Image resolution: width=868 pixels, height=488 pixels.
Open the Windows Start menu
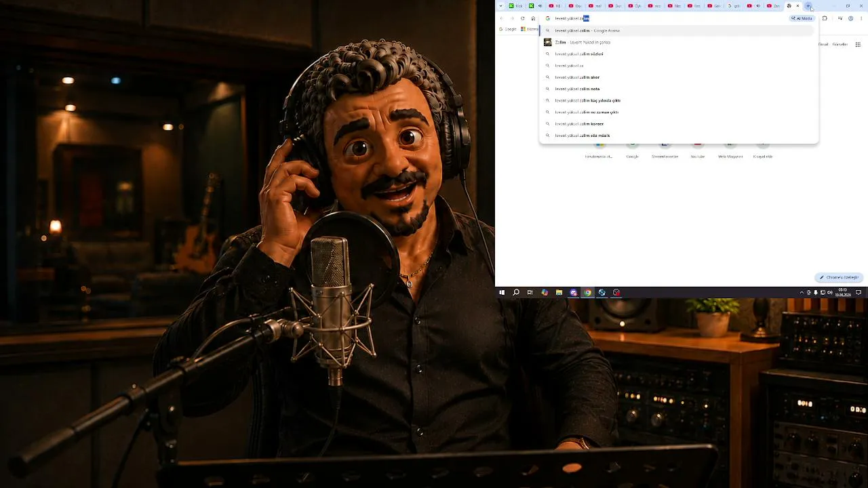pos(502,292)
